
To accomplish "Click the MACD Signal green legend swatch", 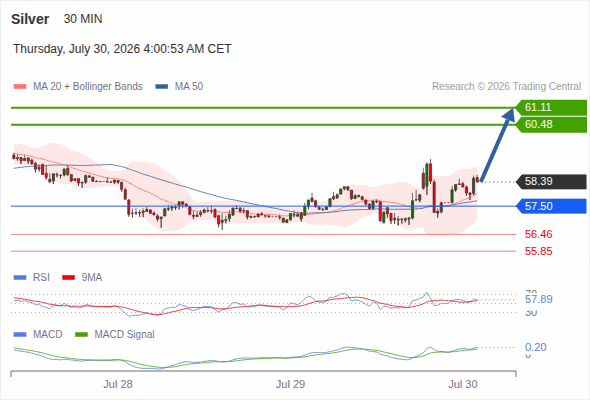I will click(81, 335).
